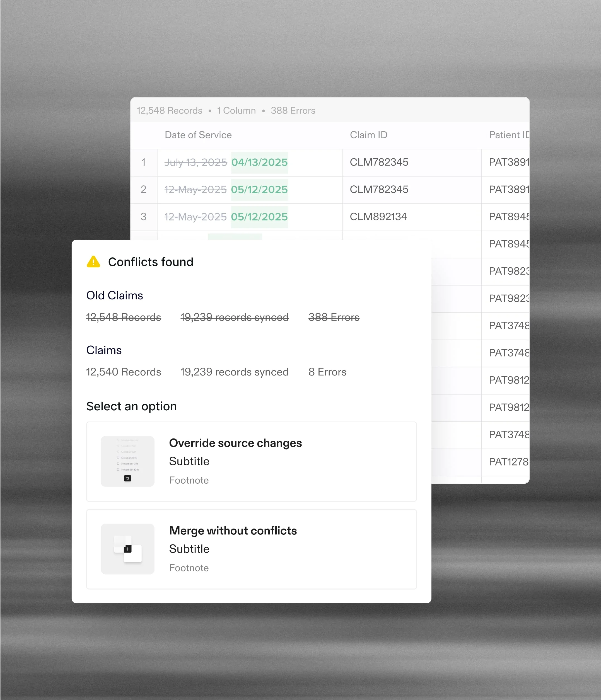Click the Override source changes thumbnail
This screenshot has width=601, height=700.
pyautogui.click(x=127, y=461)
